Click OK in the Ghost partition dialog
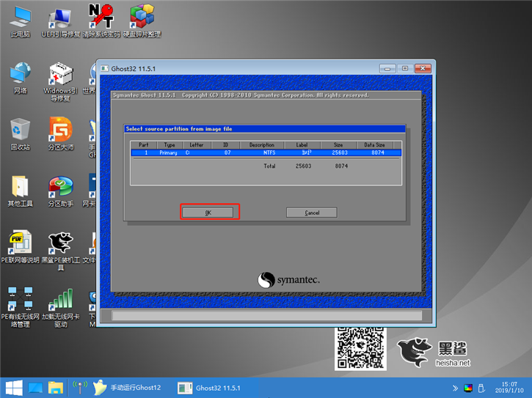The height and width of the screenshot is (398, 532). tap(208, 213)
